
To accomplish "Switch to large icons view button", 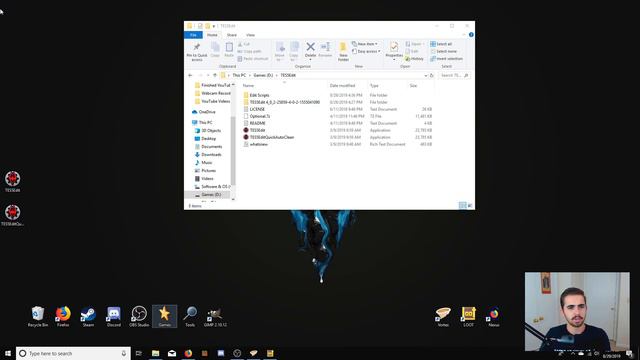I will 470,205.
